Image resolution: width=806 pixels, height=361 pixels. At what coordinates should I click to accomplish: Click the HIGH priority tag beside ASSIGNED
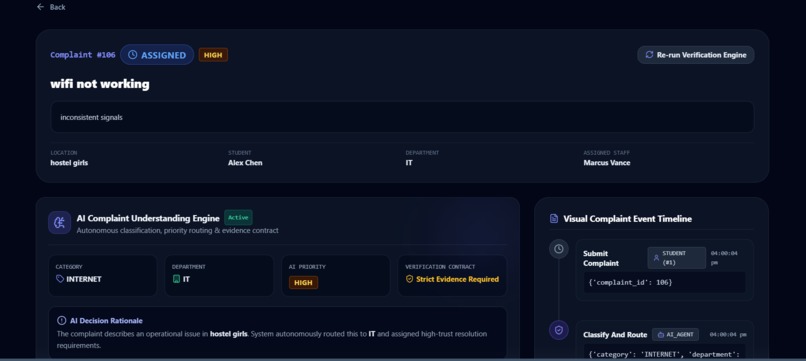pyautogui.click(x=213, y=55)
